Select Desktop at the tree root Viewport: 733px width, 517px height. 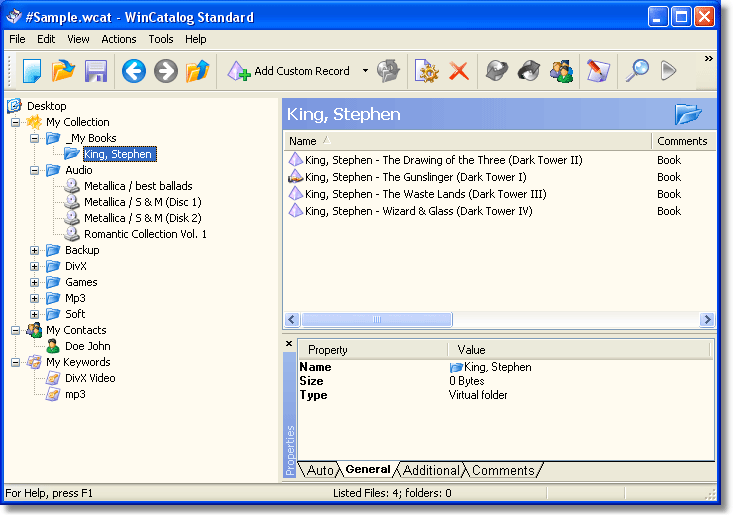pos(46,106)
